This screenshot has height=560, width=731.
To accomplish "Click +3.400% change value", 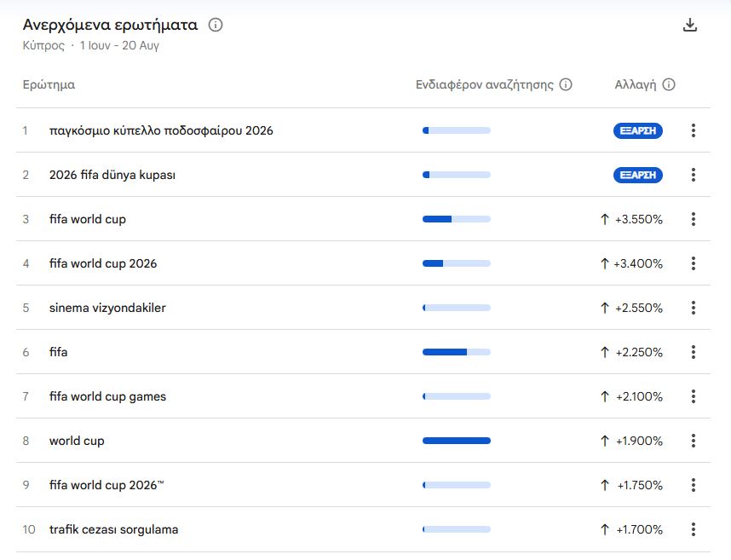I will 638,263.
